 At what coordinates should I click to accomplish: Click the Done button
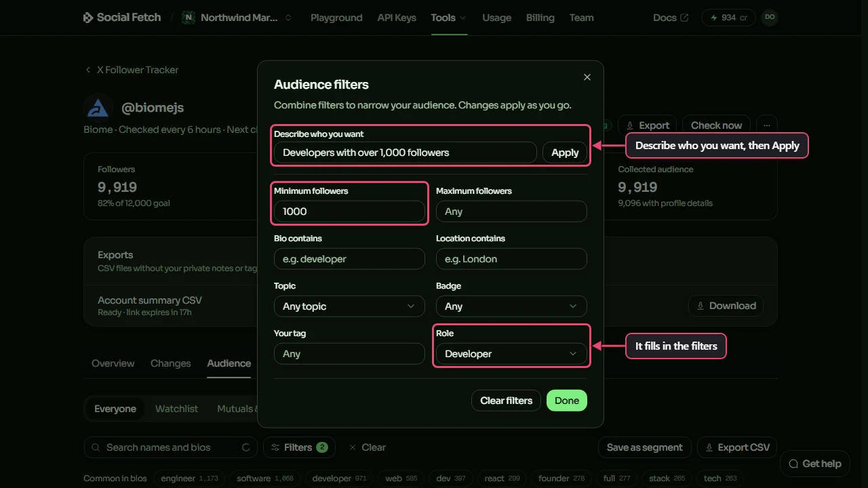[x=567, y=401]
